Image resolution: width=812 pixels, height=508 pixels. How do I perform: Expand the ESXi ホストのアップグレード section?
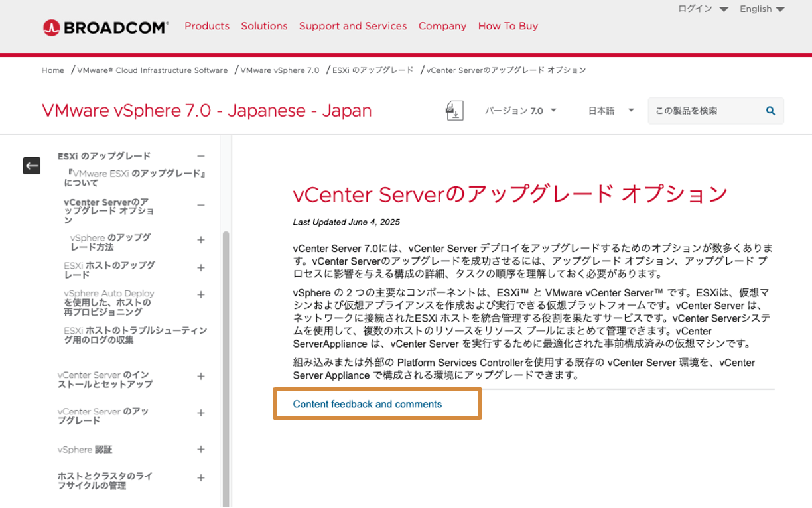(201, 268)
